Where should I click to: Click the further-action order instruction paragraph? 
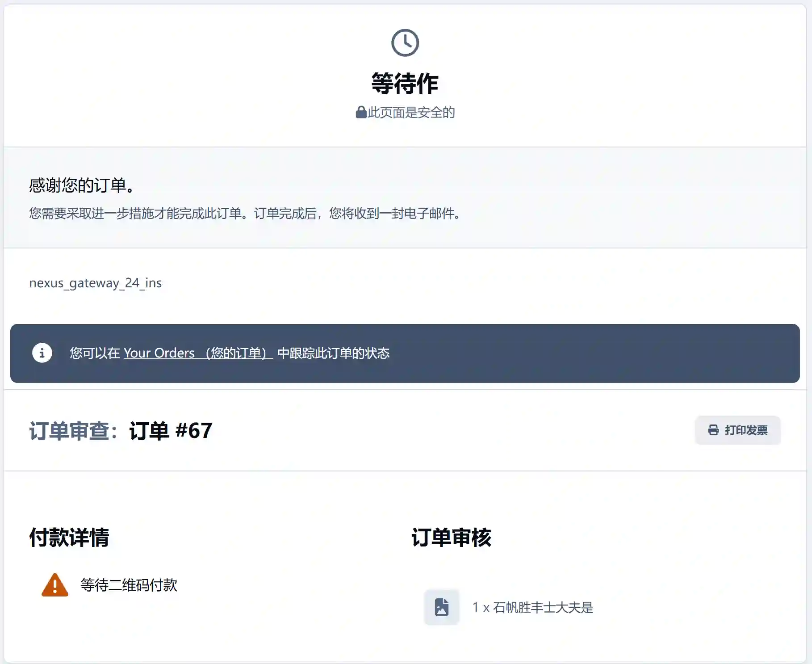[x=245, y=213]
